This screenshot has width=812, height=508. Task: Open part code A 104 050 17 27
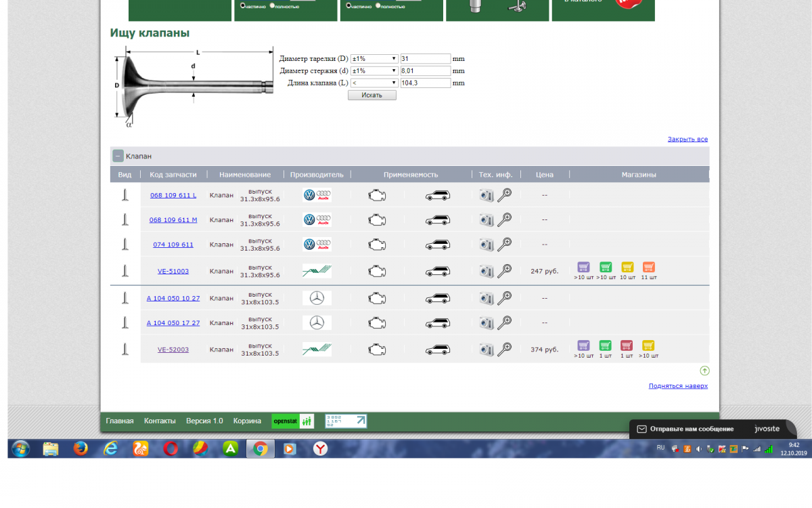click(x=173, y=323)
